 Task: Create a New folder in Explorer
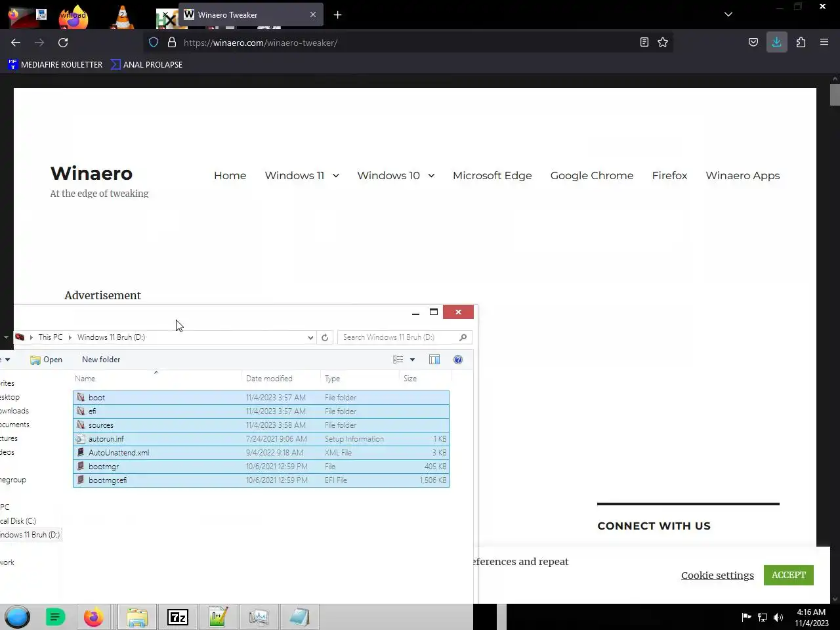(101, 360)
